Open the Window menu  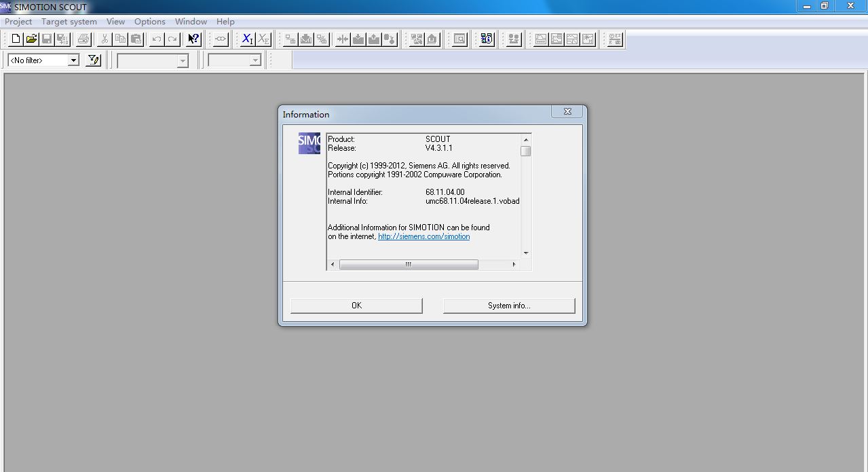point(191,22)
